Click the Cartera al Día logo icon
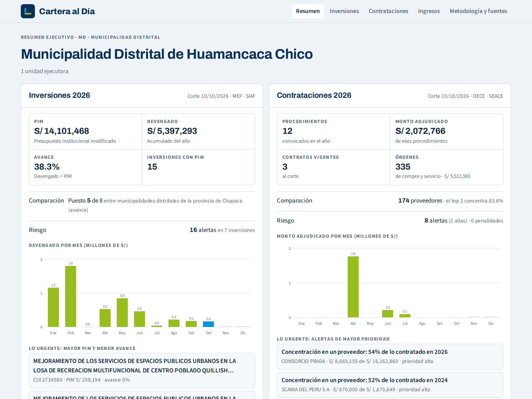Image resolution: width=532 pixels, height=399 pixels. (28, 11)
